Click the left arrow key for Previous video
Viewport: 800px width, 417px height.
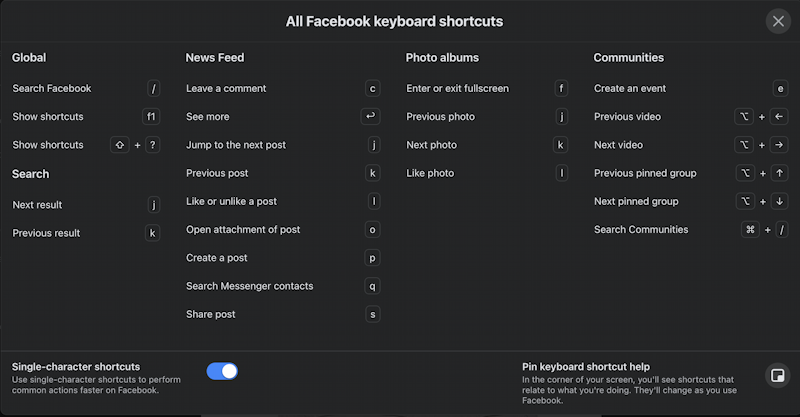(x=779, y=117)
